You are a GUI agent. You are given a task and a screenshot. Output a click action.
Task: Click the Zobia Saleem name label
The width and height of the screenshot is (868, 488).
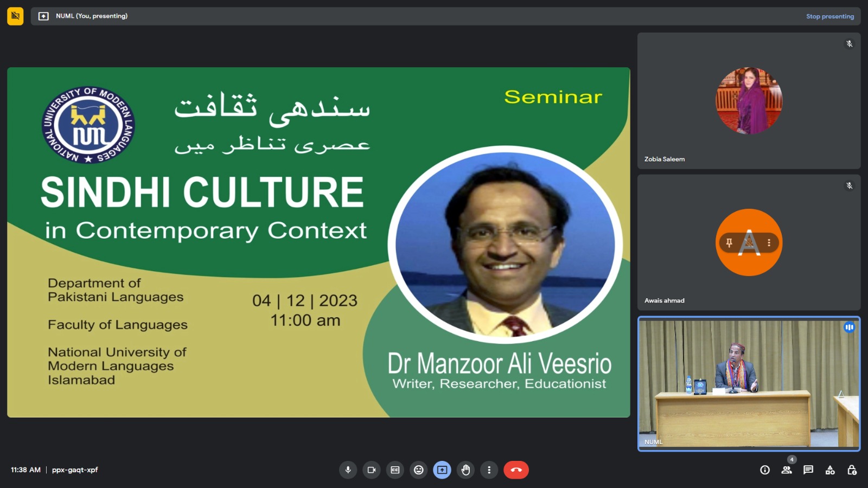[665, 159]
